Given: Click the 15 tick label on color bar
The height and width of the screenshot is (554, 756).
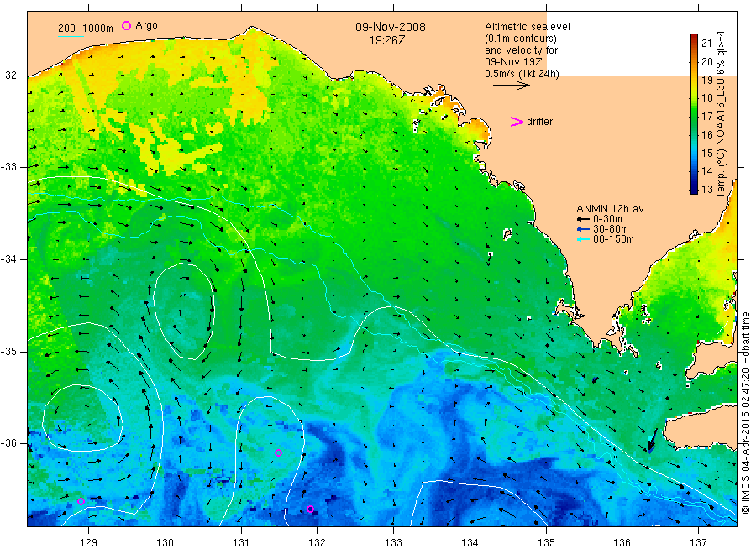Looking at the screenshot, I should (706, 154).
